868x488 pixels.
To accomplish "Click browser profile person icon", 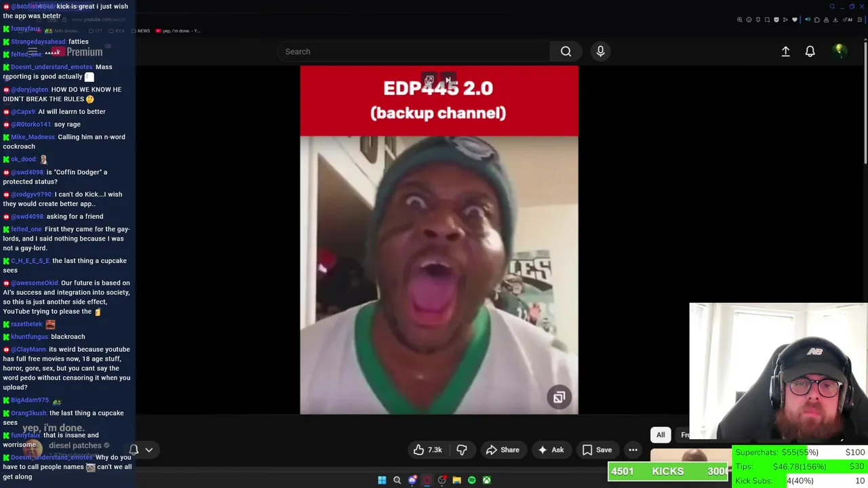I will click(x=826, y=20).
